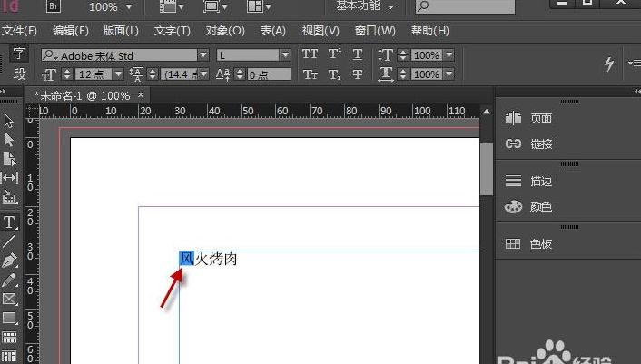Switch to character formatting controls (字)
641x364 pixels.
19,54
